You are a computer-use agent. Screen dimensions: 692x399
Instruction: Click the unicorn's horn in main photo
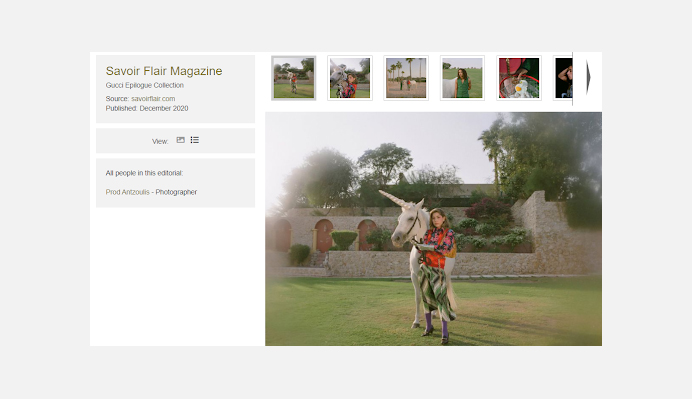pos(393,198)
